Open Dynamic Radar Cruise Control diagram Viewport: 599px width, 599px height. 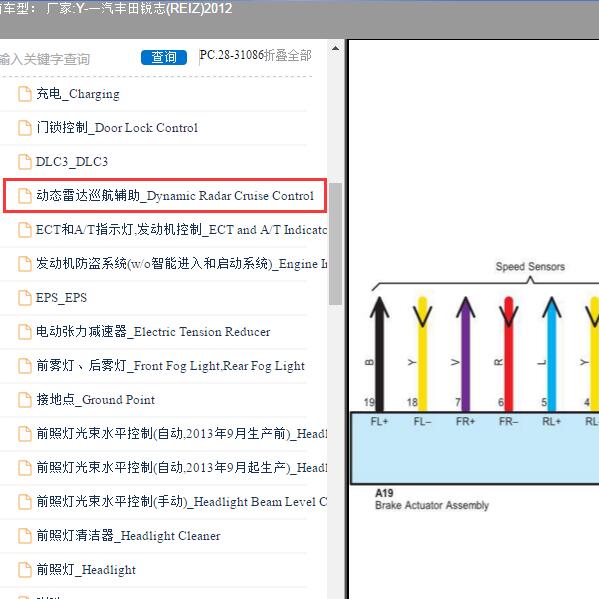tap(175, 196)
